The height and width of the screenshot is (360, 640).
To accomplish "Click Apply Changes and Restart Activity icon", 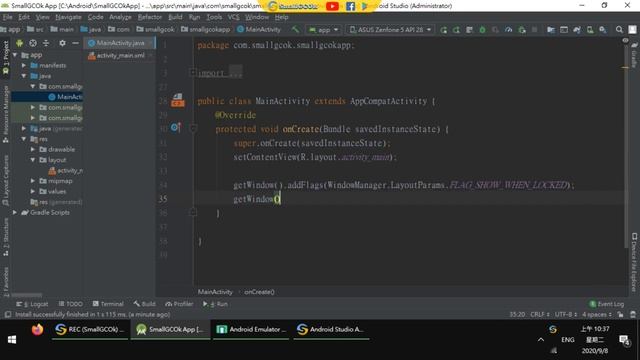I will pyautogui.click(x=456, y=30).
